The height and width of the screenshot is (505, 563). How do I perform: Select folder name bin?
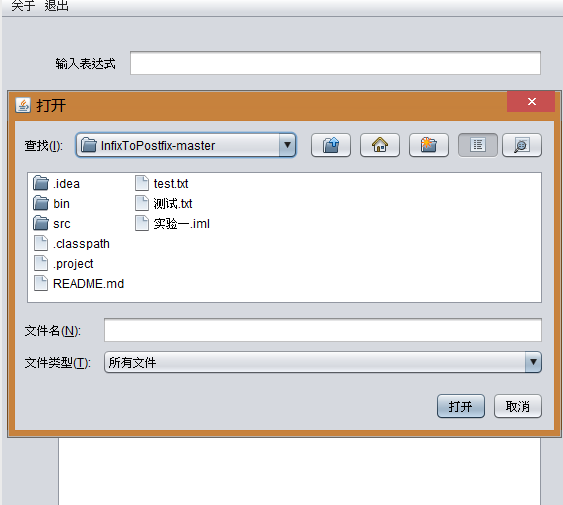pyautogui.click(x=61, y=204)
